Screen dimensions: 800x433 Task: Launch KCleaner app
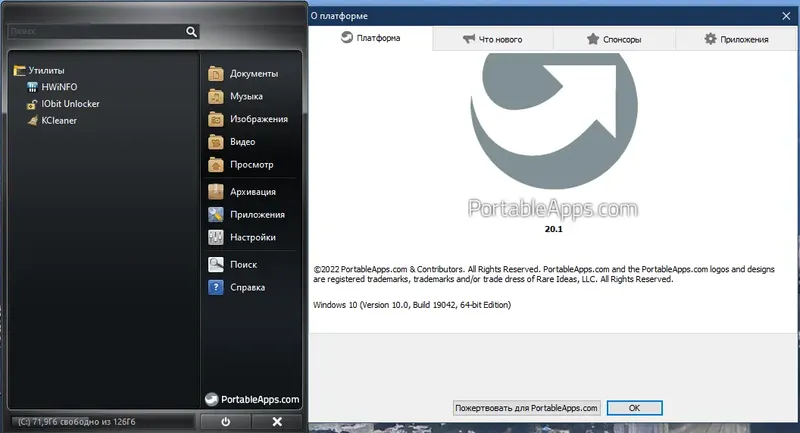[x=52, y=121]
